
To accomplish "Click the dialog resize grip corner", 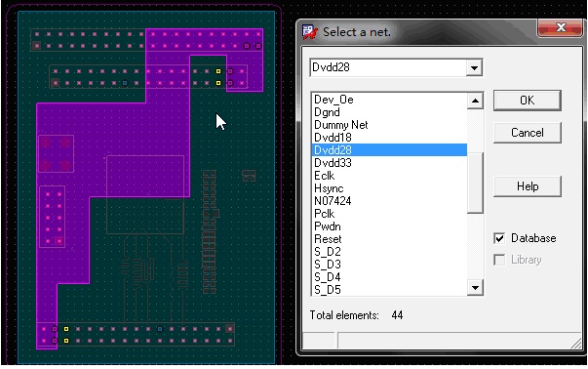I will [x=576, y=343].
